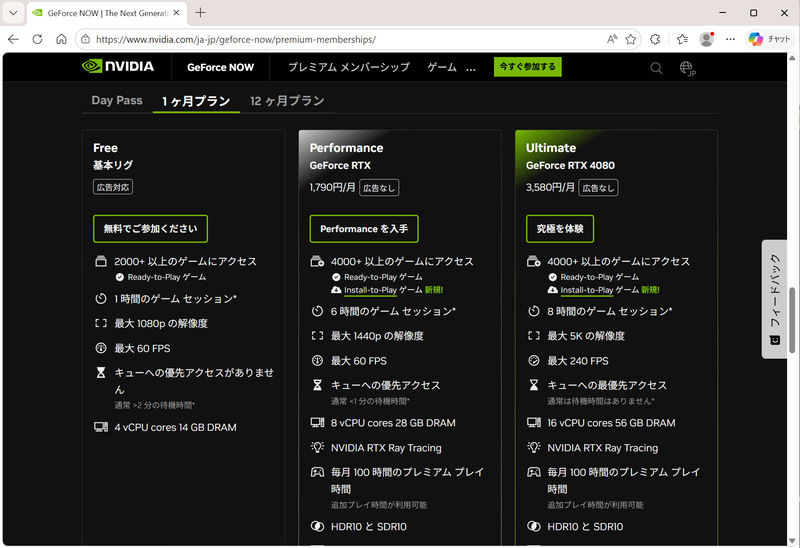Viewport: 800px width, 548px height.
Task: Select the 1ヶ月プラン tab
Action: pyautogui.click(x=196, y=101)
